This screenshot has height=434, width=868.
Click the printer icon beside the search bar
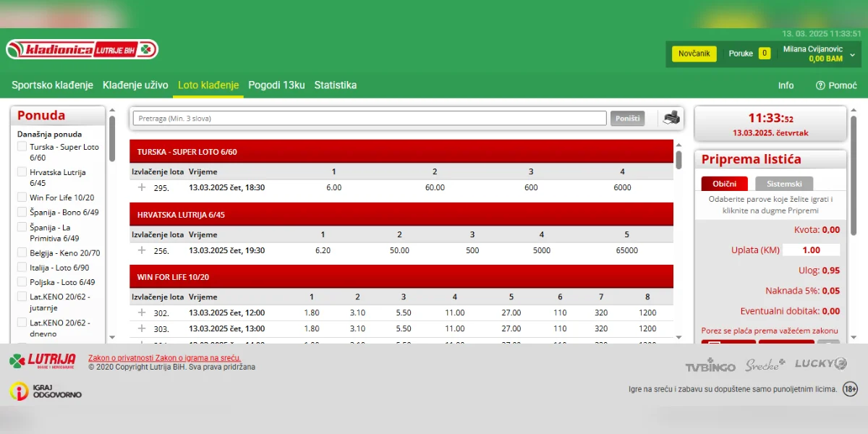point(671,118)
